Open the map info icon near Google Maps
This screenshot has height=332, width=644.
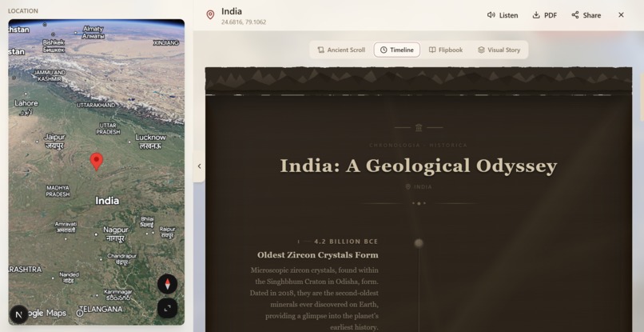(x=80, y=313)
